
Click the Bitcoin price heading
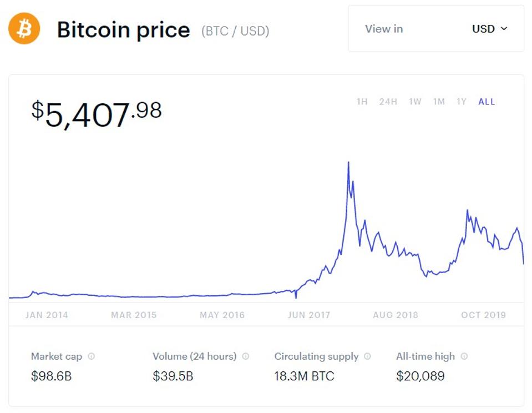(123, 29)
